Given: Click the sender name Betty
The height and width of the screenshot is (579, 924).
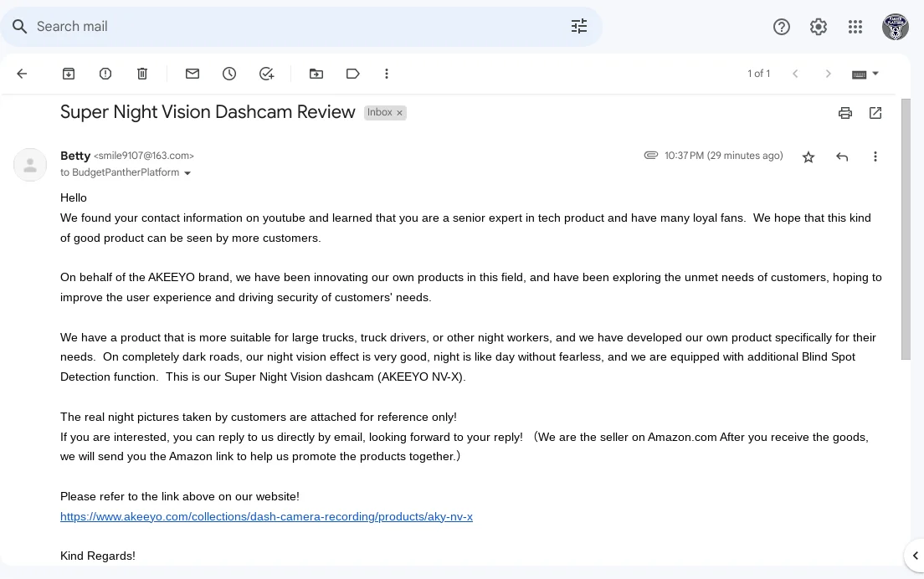Looking at the screenshot, I should 75,156.
